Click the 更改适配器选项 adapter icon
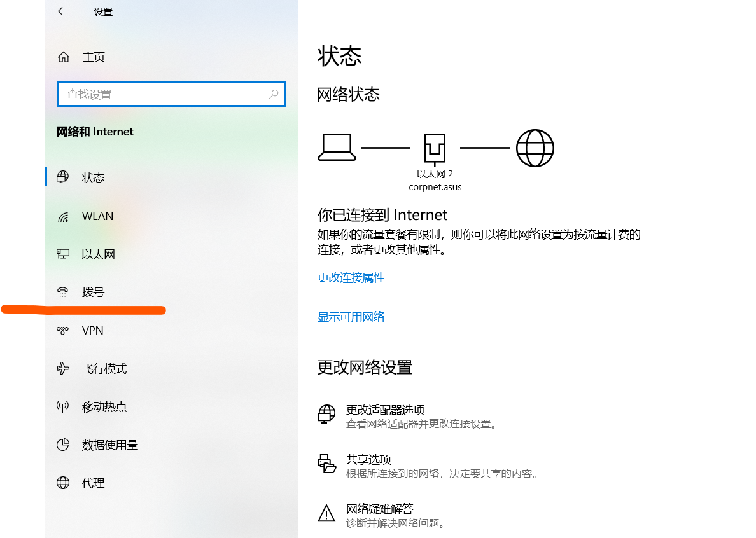 (x=326, y=414)
